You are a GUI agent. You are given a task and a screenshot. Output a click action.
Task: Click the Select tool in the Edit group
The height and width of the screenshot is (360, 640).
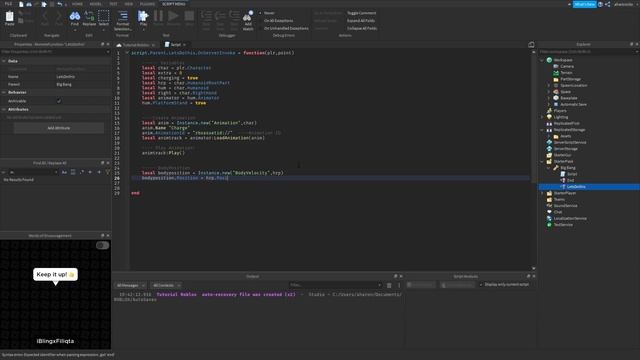pos(104,19)
